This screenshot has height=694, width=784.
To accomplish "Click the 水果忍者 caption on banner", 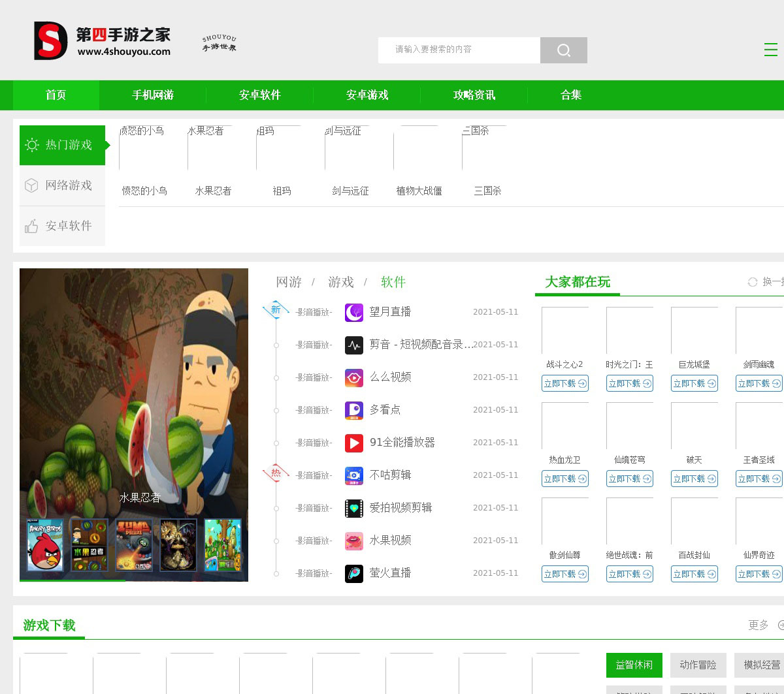I will click(x=140, y=497).
